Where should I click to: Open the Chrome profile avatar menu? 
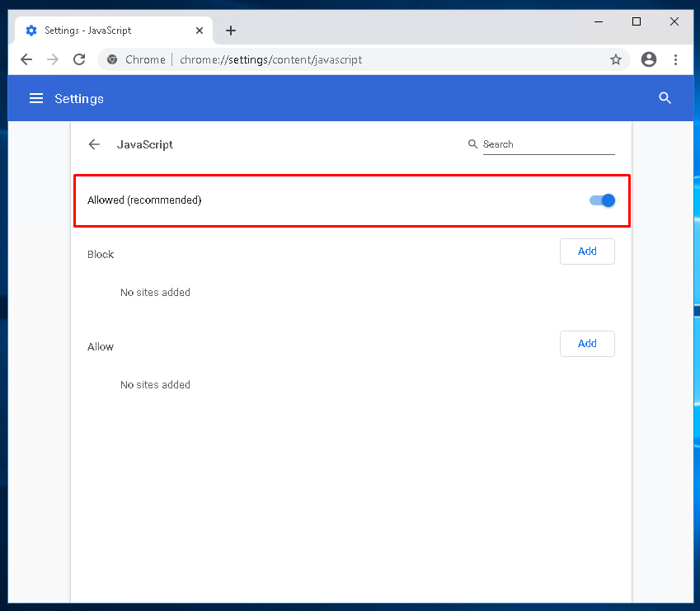coord(649,59)
